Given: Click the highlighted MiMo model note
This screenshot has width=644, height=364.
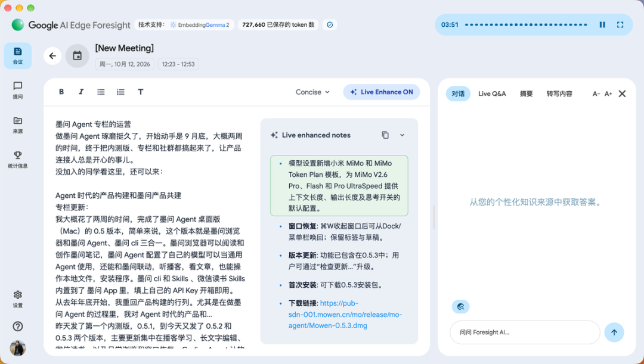Looking at the screenshot, I should (339, 186).
